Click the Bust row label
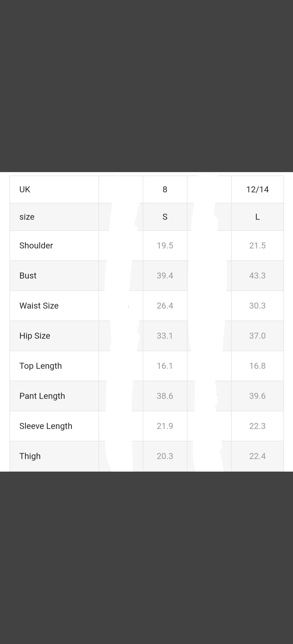This screenshot has height=644, width=293. (28, 276)
